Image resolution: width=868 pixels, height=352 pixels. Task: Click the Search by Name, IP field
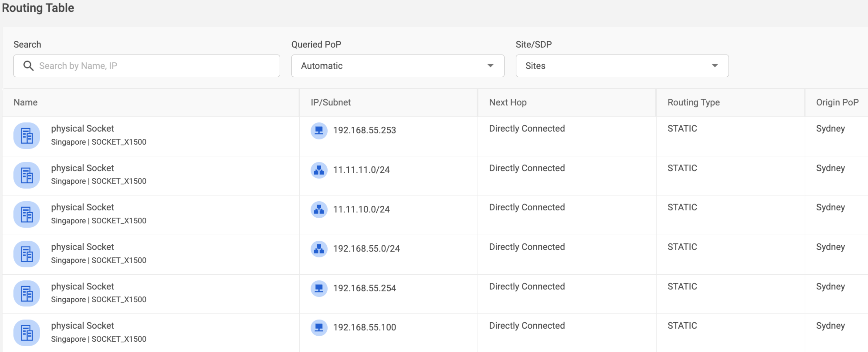click(x=147, y=66)
